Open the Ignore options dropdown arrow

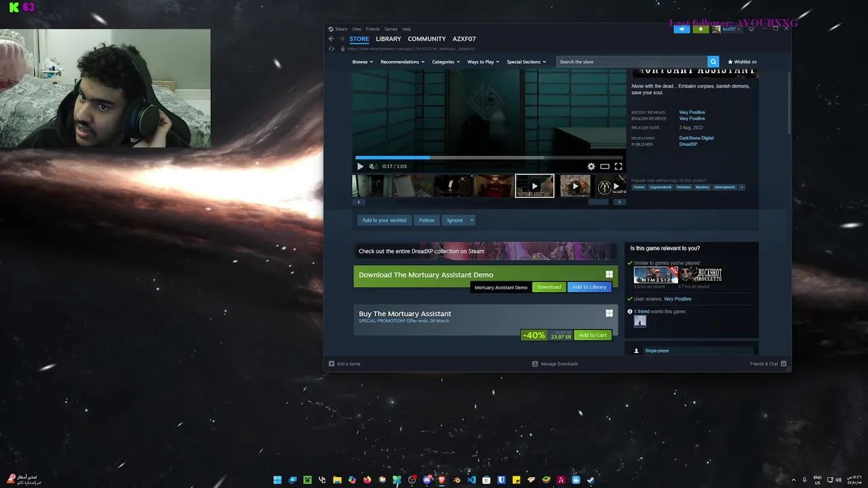point(472,220)
